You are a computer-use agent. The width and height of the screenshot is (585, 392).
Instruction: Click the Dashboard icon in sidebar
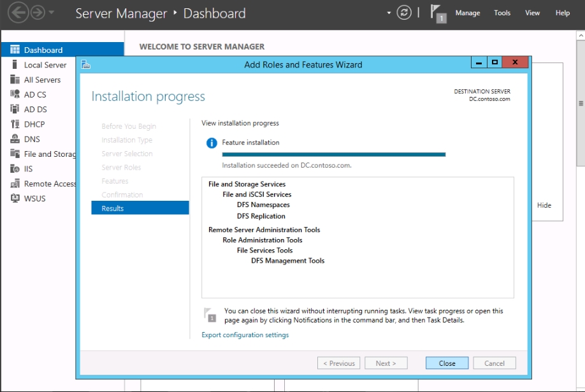pos(15,50)
